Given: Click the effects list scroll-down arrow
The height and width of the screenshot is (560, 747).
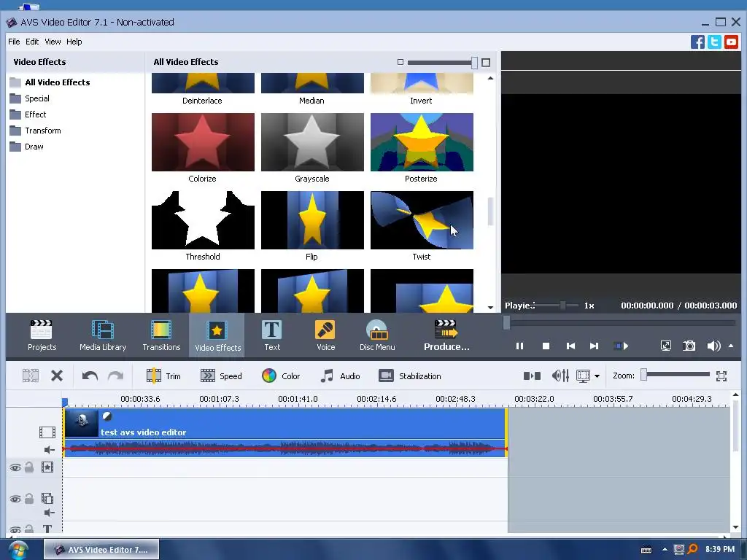Looking at the screenshot, I should tap(491, 308).
